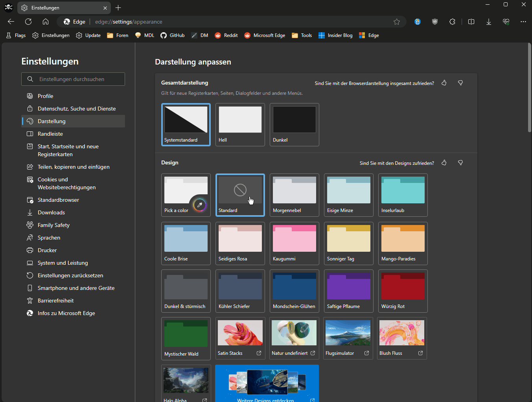Open the Extensions puzzle icon
This screenshot has height=402, width=532.
coord(452,22)
